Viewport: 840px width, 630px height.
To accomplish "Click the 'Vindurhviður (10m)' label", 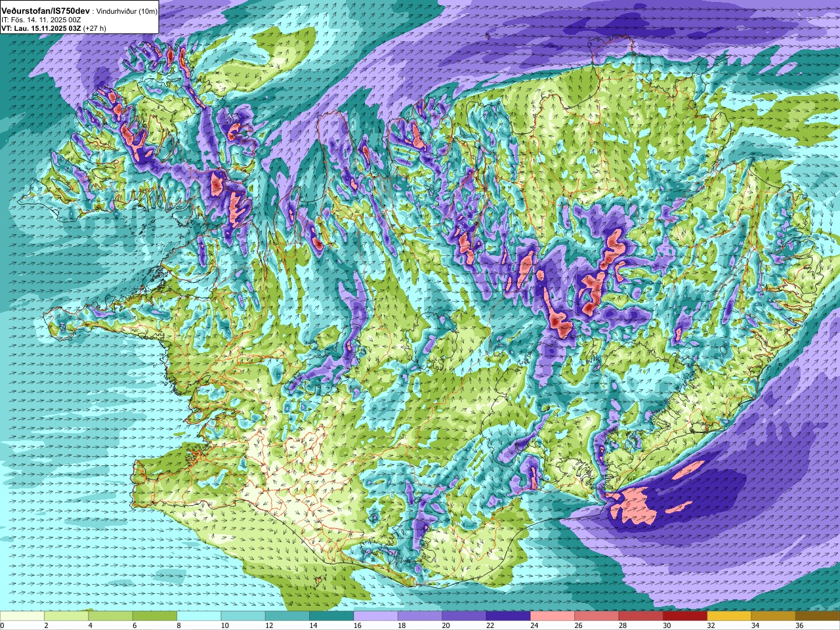I will (127, 12).
